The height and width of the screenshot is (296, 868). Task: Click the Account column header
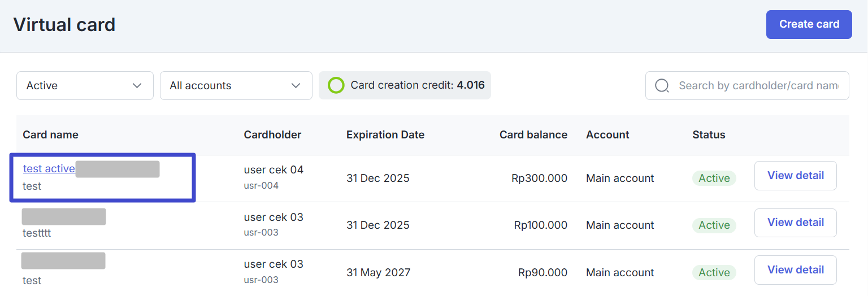pos(607,135)
